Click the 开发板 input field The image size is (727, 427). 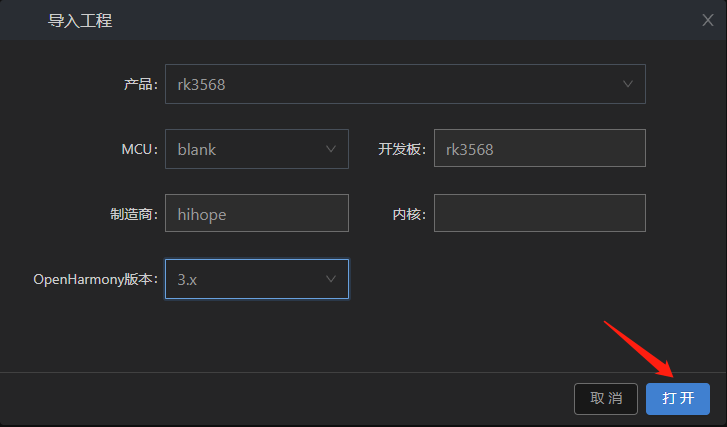pyautogui.click(x=539, y=149)
